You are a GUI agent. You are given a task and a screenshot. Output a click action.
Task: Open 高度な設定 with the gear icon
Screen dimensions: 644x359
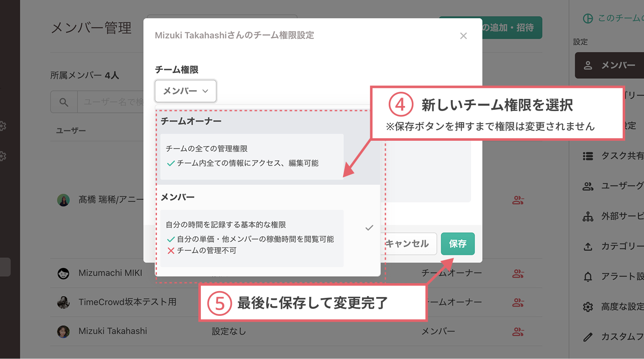click(x=589, y=306)
